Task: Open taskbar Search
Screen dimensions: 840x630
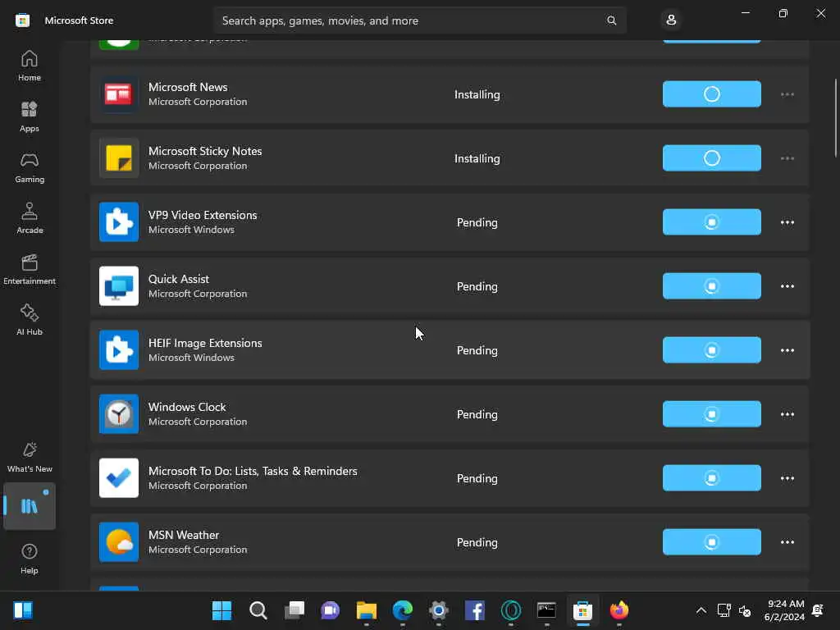Action: [x=258, y=610]
